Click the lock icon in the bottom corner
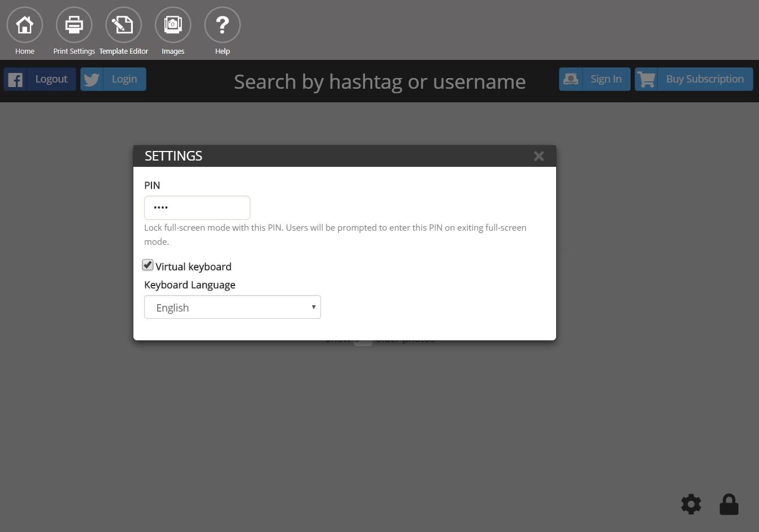This screenshot has height=532, width=759. [728, 504]
